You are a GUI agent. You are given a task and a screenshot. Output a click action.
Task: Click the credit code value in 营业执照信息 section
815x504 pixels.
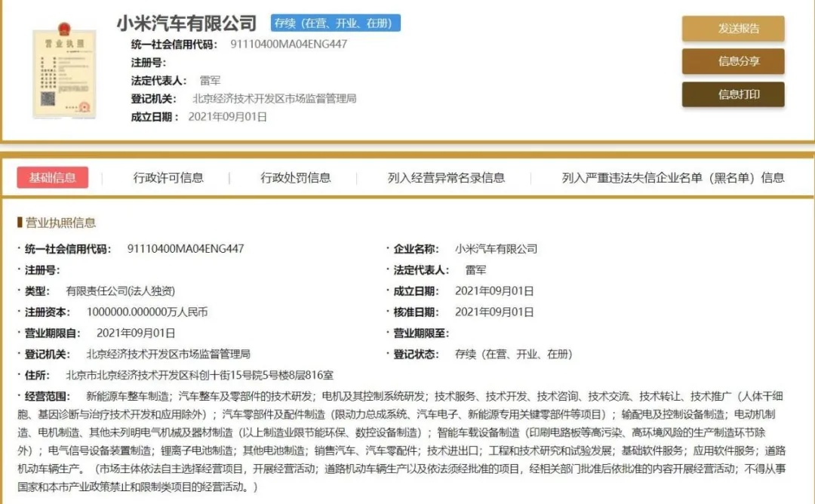pyautogui.click(x=186, y=249)
